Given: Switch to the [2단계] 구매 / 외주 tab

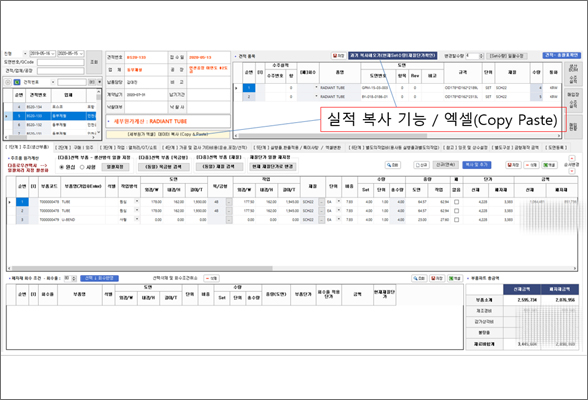Looking at the screenshot, I should point(74,148).
